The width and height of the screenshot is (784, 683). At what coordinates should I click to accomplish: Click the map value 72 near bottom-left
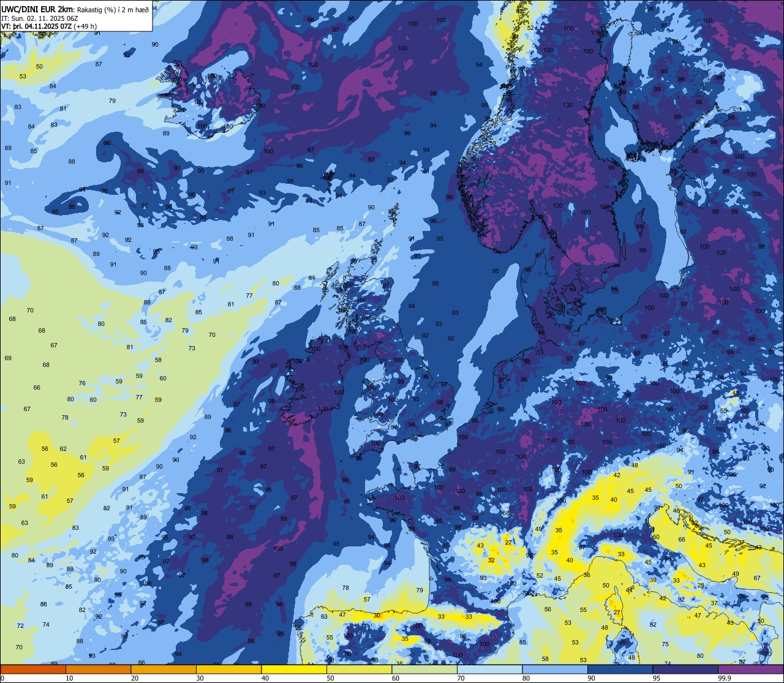(20, 626)
